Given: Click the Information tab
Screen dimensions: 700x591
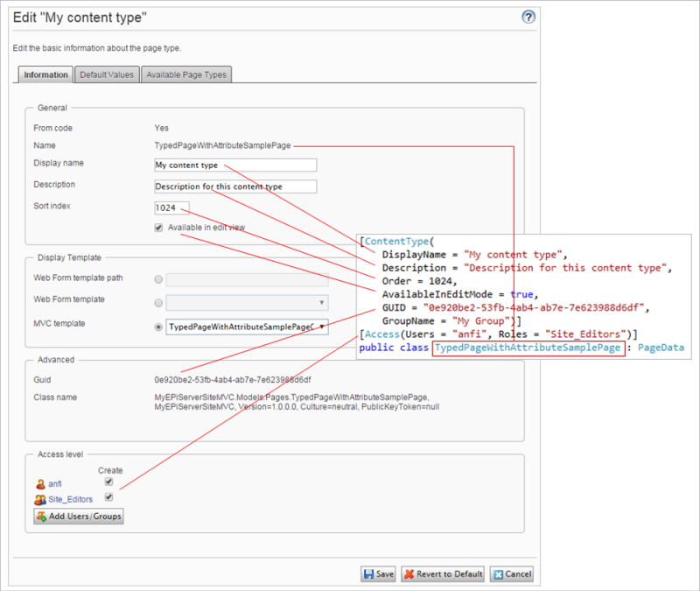Looking at the screenshot, I should coord(45,74).
